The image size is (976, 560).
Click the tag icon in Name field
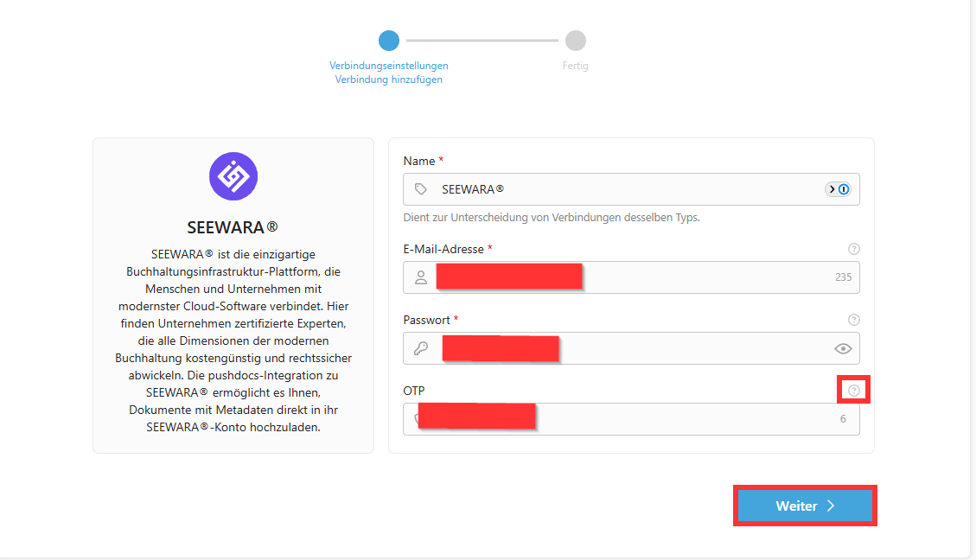click(421, 189)
